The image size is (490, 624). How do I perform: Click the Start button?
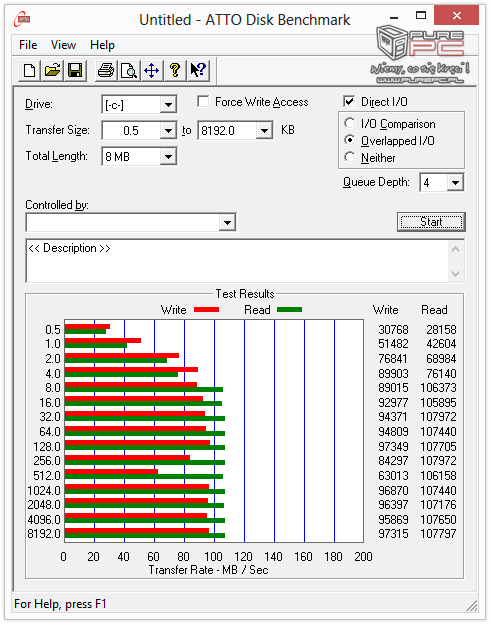(x=431, y=222)
